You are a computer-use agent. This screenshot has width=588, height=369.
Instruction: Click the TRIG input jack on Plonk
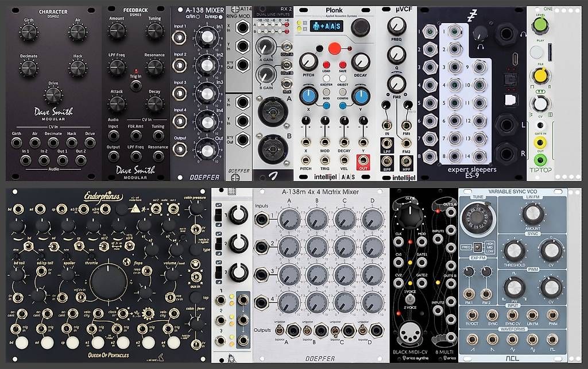pos(325,160)
